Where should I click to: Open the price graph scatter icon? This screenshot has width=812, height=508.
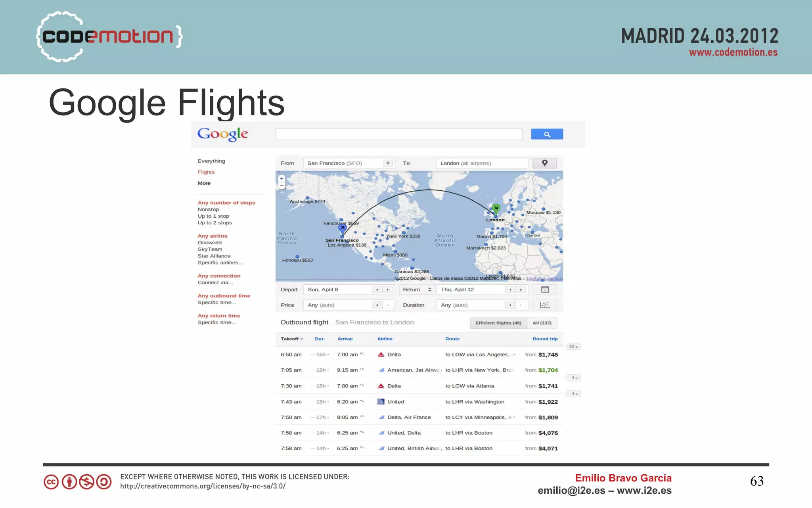[x=545, y=305]
